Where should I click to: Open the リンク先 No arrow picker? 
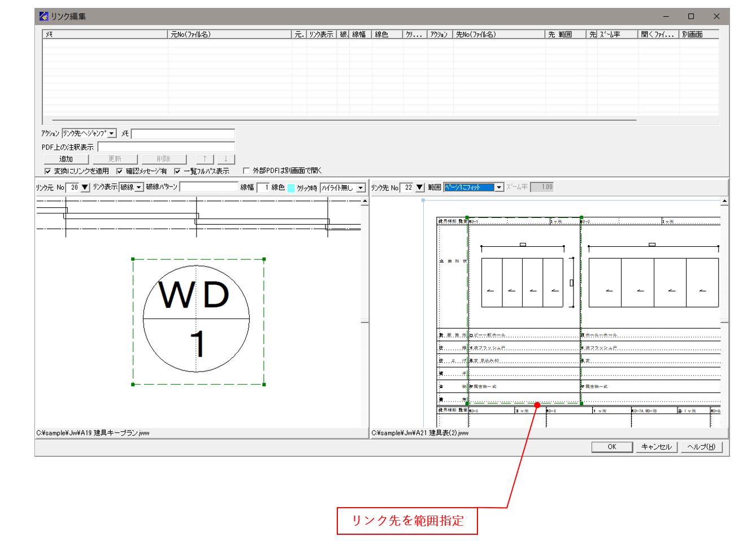click(x=420, y=187)
